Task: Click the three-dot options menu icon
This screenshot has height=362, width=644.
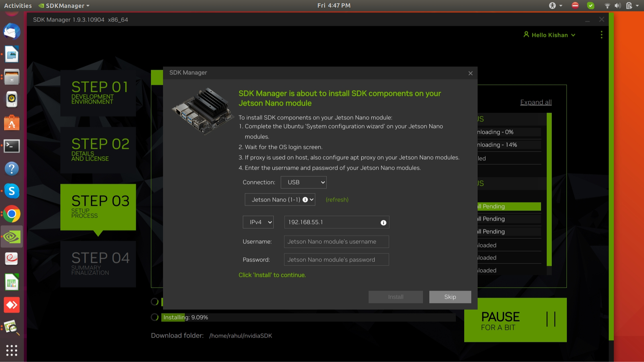Action: [601, 35]
